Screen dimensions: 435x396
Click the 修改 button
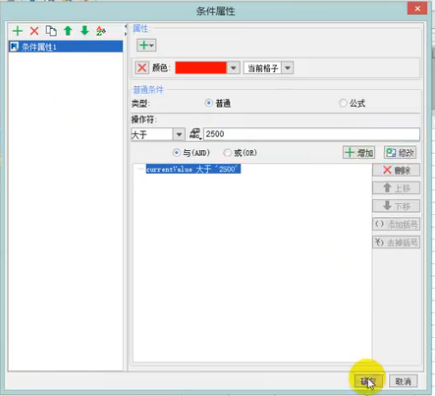click(400, 153)
